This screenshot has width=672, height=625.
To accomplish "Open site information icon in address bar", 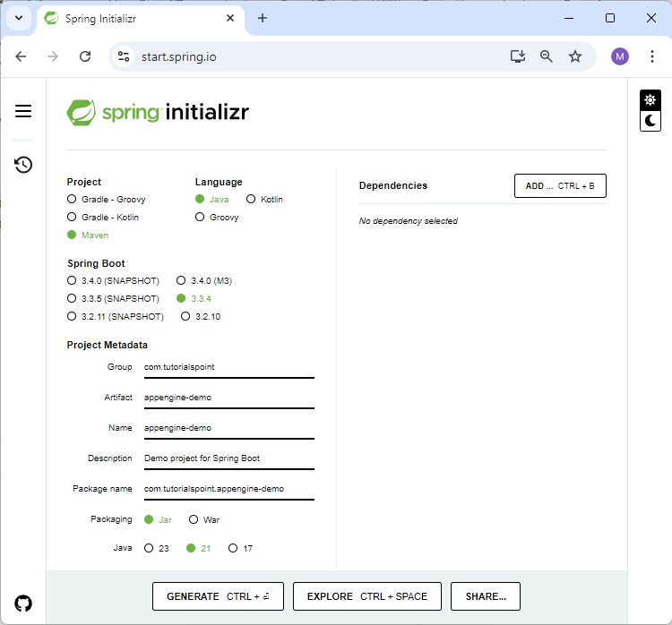I will [124, 56].
